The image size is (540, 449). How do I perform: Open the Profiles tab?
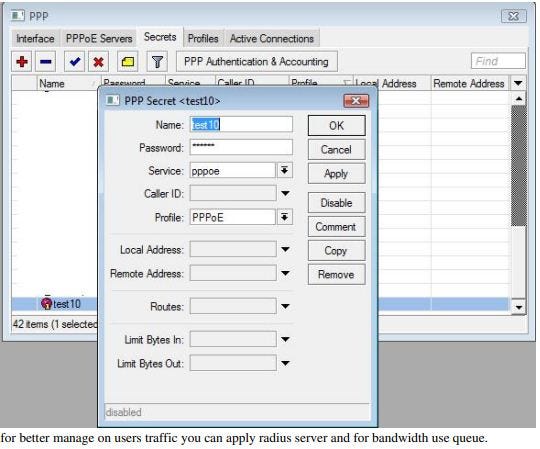[x=203, y=38]
